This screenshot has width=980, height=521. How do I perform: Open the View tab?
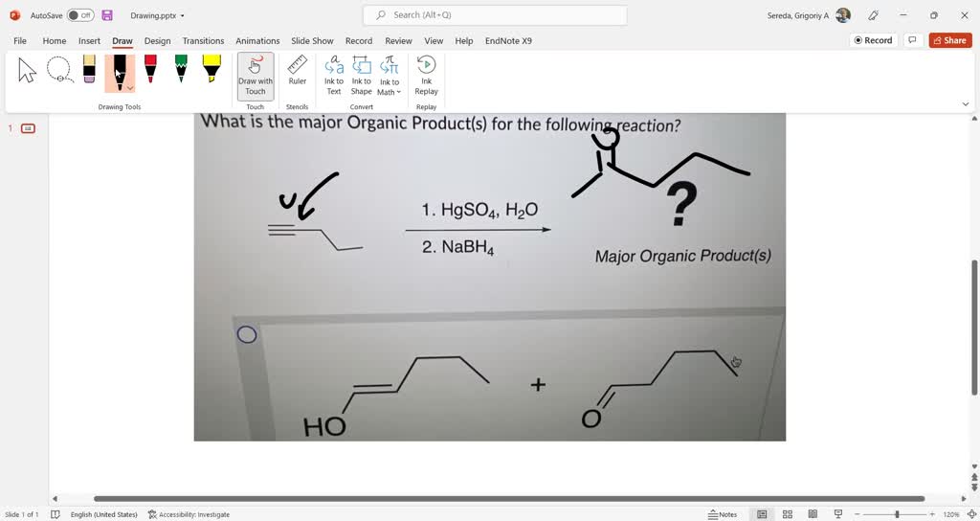click(x=434, y=40)
